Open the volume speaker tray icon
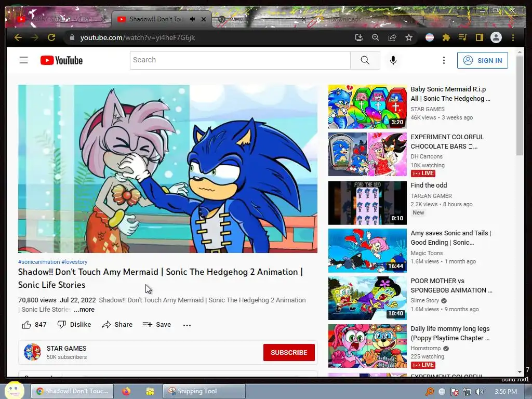Image resolution: width=532 pixels, height=399 pixels. point(479,392)
